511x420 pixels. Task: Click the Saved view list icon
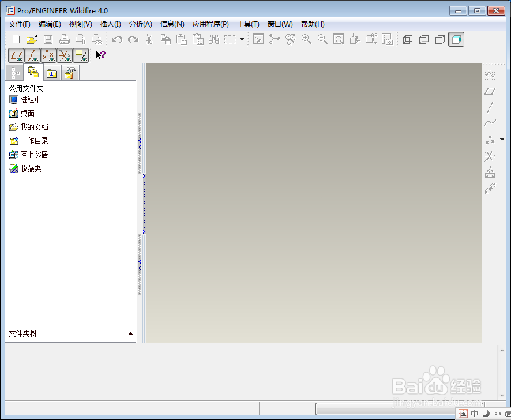371,39
